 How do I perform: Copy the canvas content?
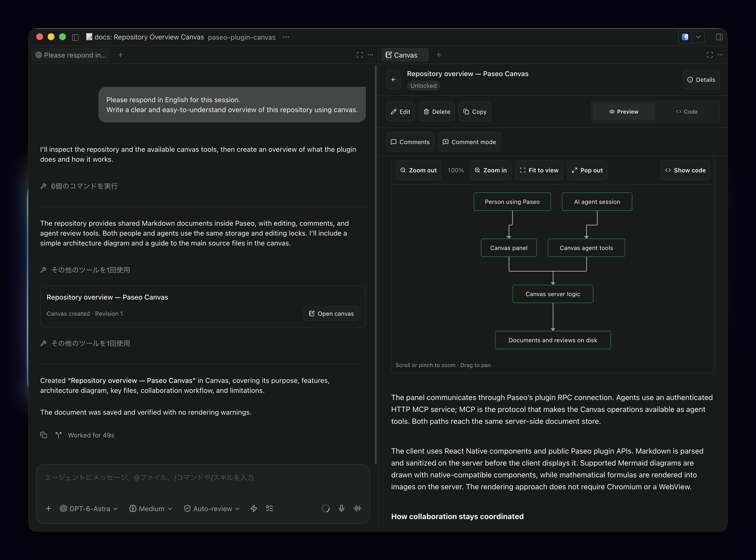pos(475,112)
